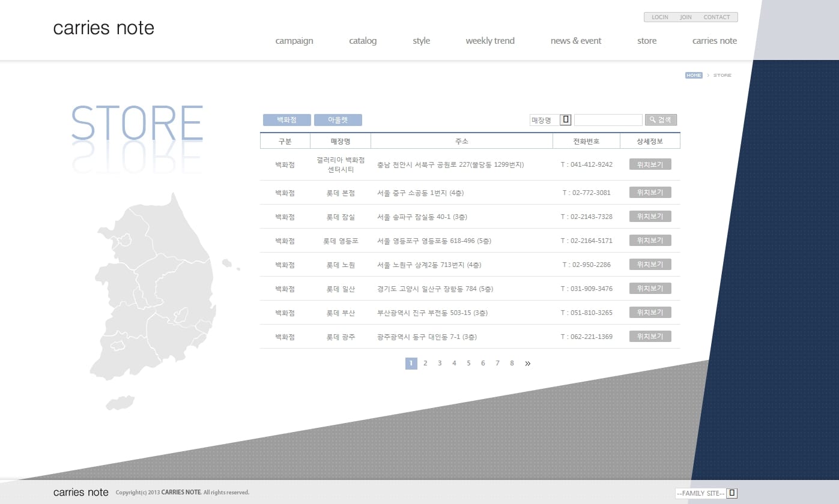
Task: Click phone number T : 02-772-3081
Action: [587, 193]
